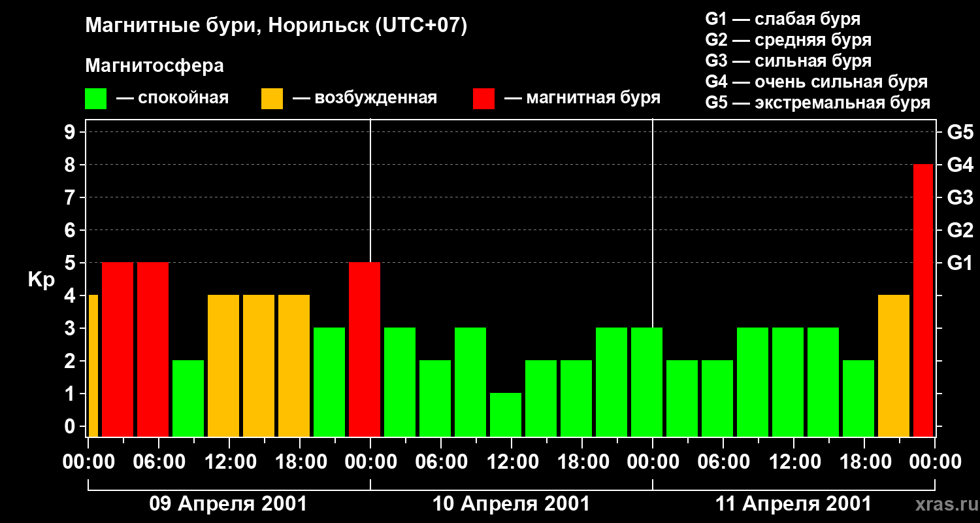Screen dimensions: 980x523
Task: Click the «G1» label on the right axis
Action: coord(960,263)
